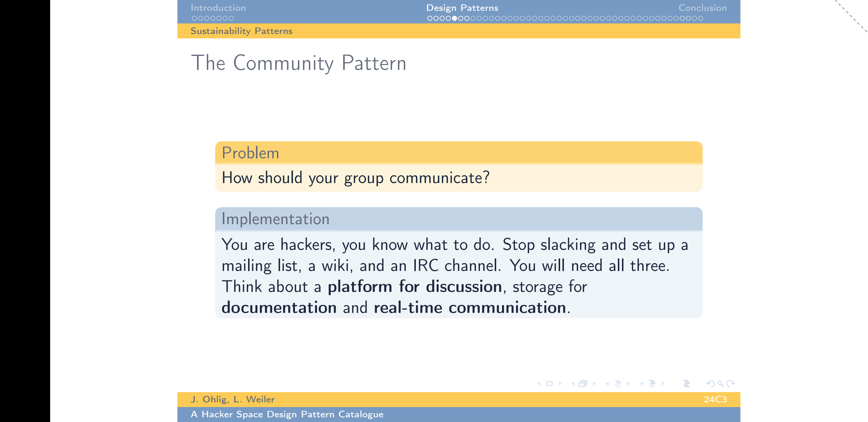Click the previous frame arrow before the stacked-frames icon
Screen dimensions: 868x422
(x=573, y=384)
